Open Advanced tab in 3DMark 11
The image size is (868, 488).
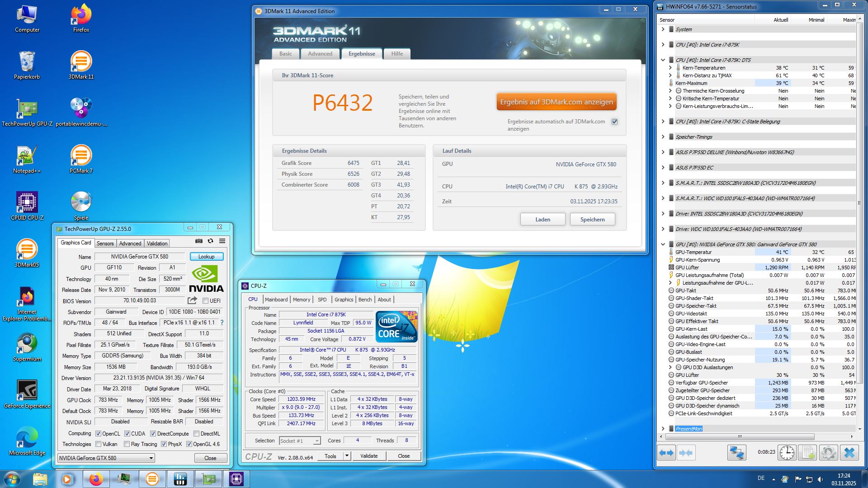320,54
